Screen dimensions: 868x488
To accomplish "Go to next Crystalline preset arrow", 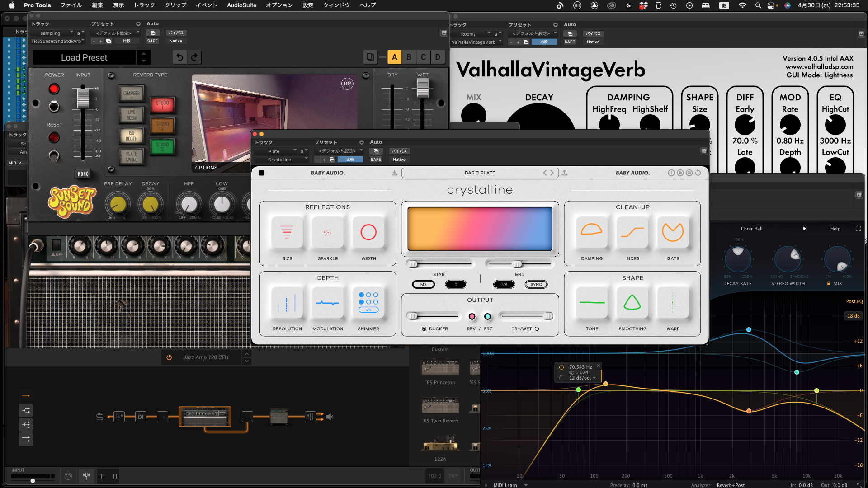I will pos(552,173).
